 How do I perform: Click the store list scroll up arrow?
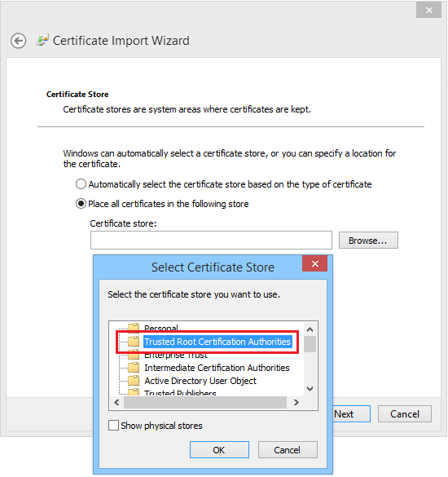click(x=310, y=329)
